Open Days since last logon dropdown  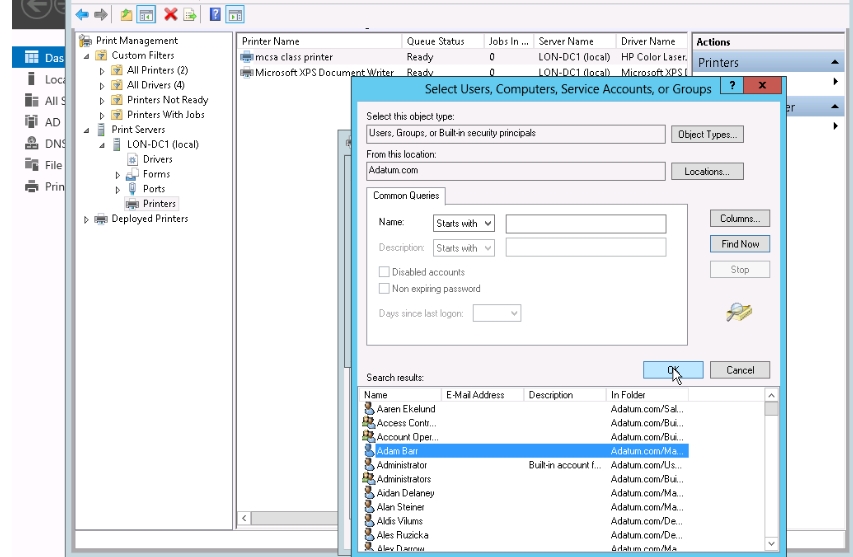click(x=497, y=313)
